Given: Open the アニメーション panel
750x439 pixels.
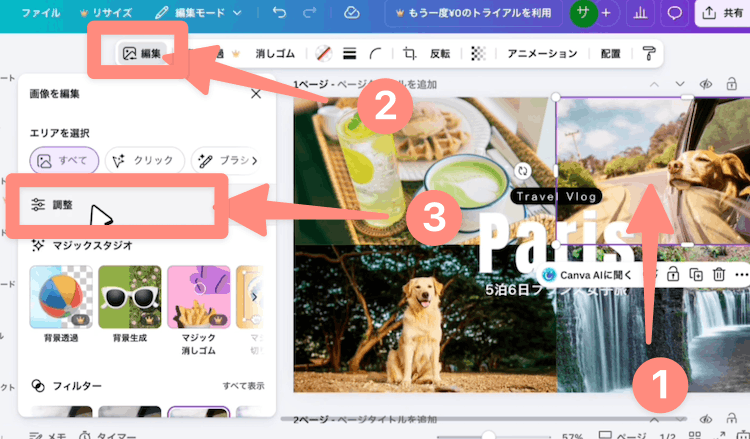Looking at the screenshot, I should (542, 54).
